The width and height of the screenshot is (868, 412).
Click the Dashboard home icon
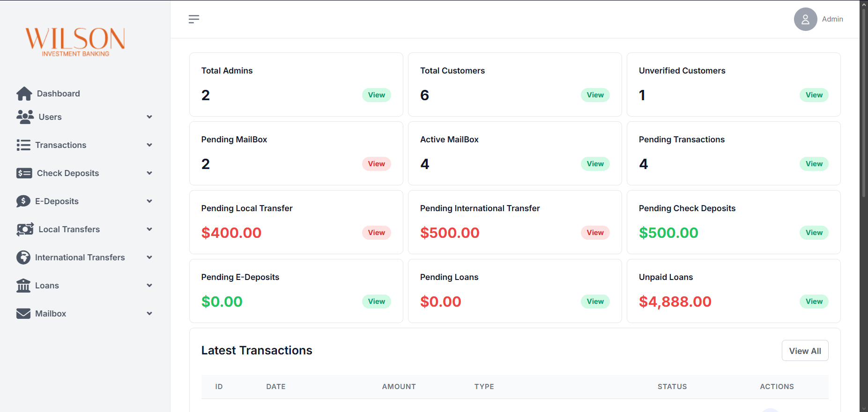[24, 94]
